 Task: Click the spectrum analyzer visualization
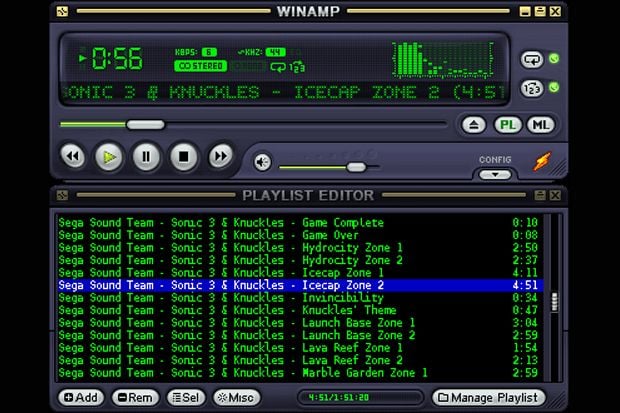click(442, 59)
